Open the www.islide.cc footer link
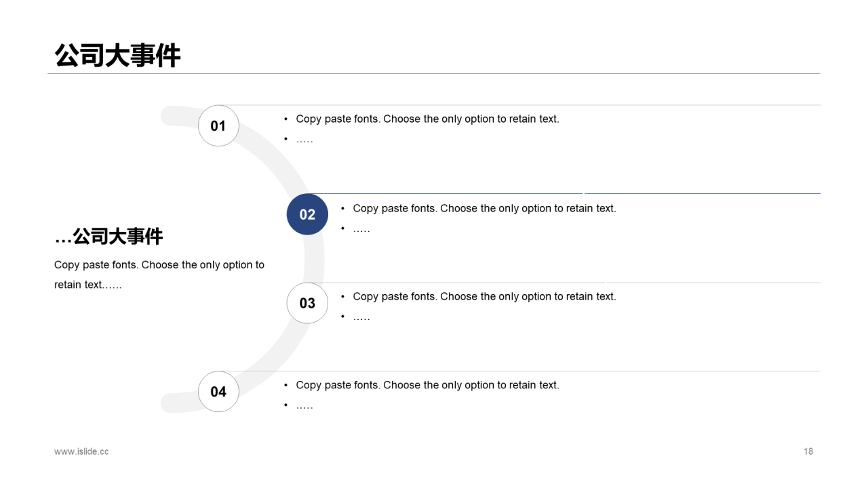This screenshot has width=868, height=488. click(x=81, y=451)
